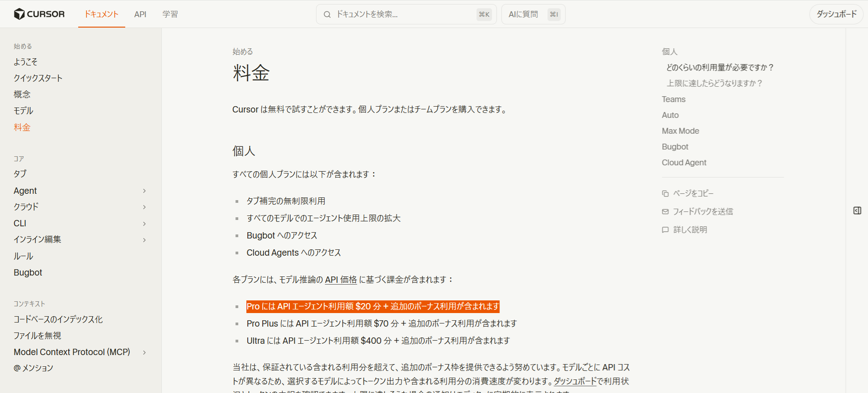Open the ダッシュボード button
Image resolution: width=868 pixels, height=393 pixels.
836,14
